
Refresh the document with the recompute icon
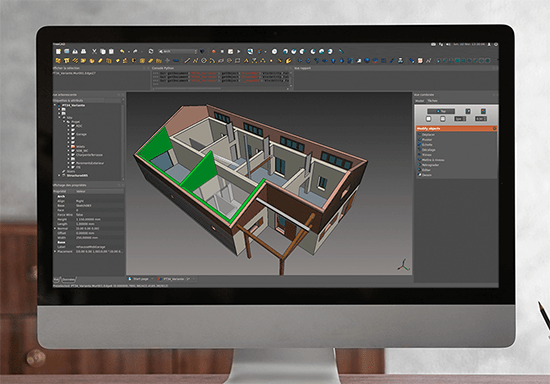point(151,52)
